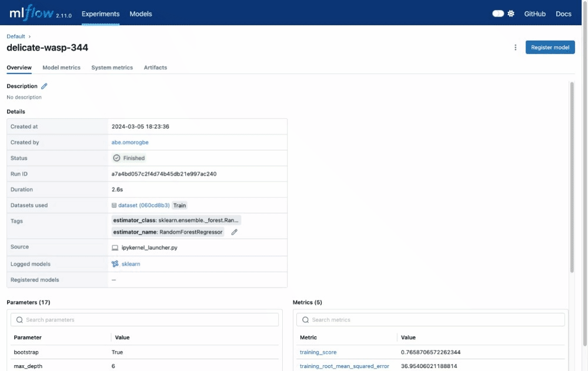588x371 pixels.
Task: Click the pencil icon to edit tags
Action: [234, 232]
